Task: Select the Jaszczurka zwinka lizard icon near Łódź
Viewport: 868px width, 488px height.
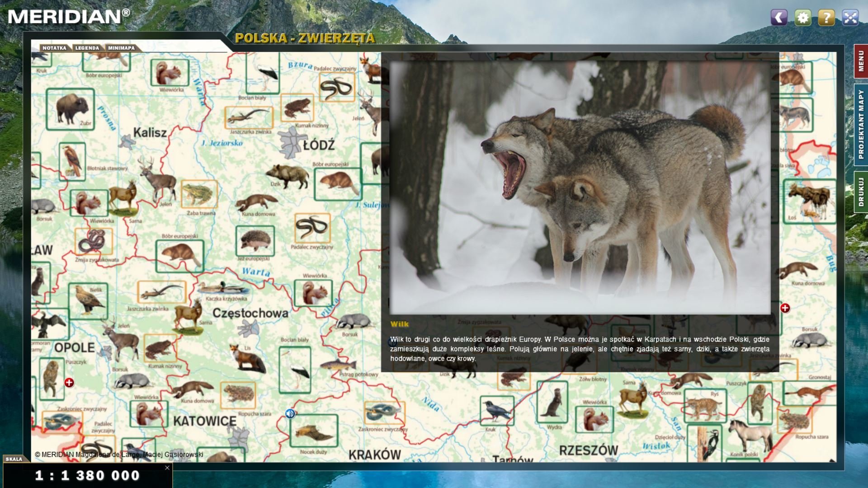Action: (249, 117)
